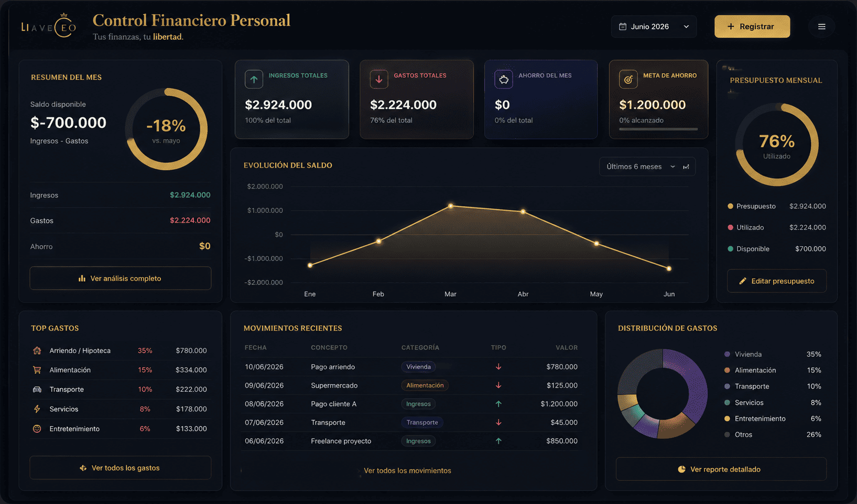Viewport: 857px width, 504px height.
Task: Click the CATEGORÍA column header
Action: point(420,347)
